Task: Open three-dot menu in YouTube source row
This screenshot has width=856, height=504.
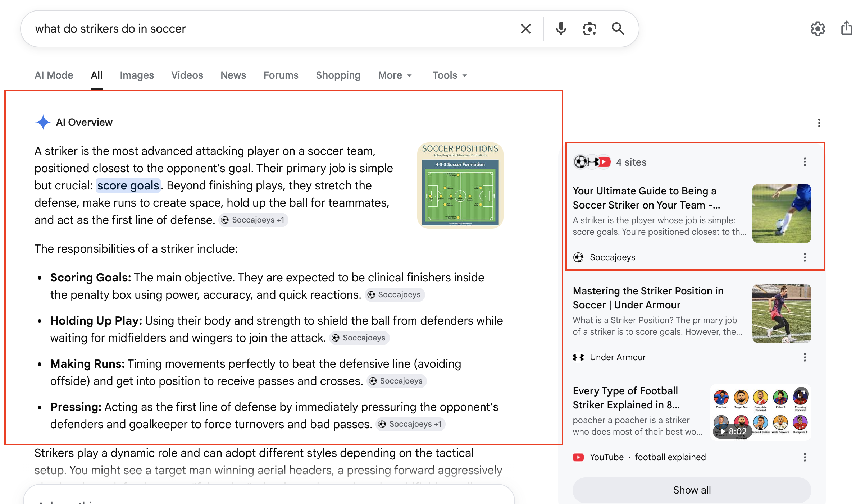Action: (x=805, y=457)
